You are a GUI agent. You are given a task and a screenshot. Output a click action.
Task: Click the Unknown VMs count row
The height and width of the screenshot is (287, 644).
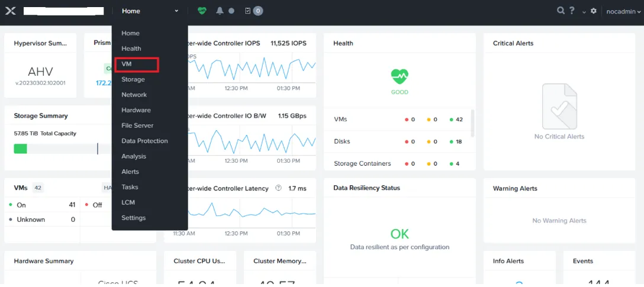click(x=42, y=220)
